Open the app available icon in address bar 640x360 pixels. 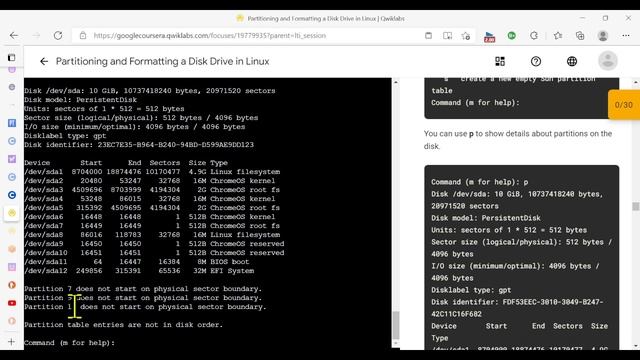428,36
